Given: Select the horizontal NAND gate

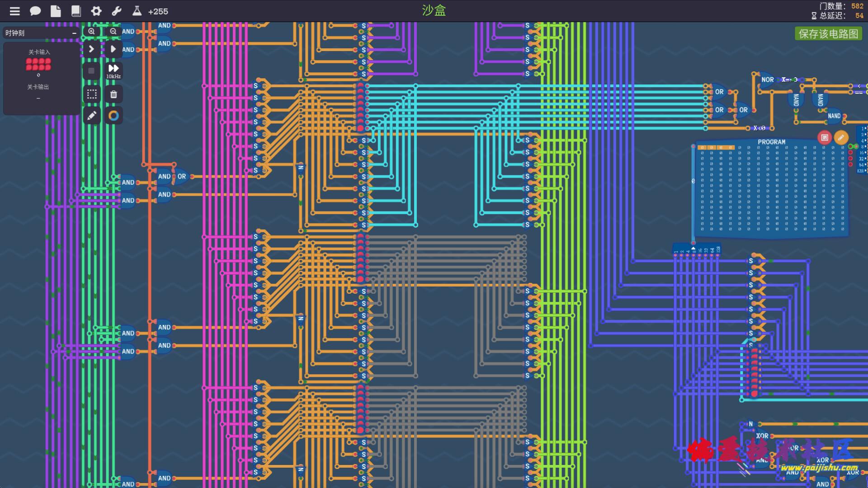Looking at the screenshot, I should [x=834, y=116].
